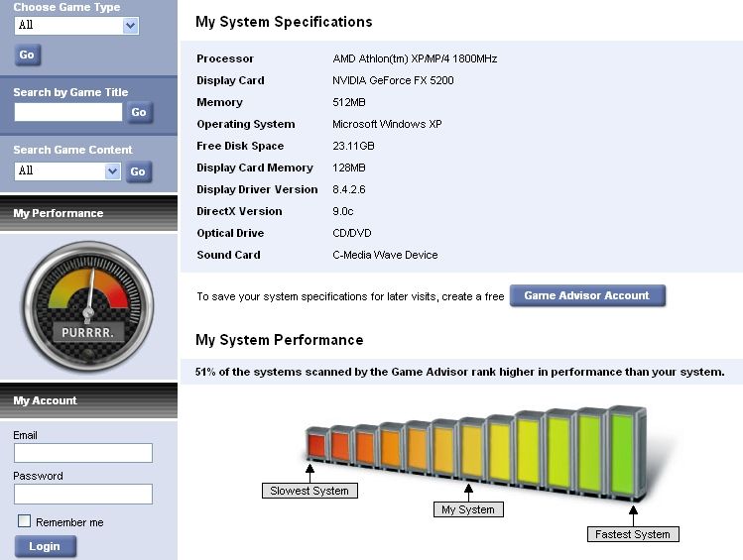This screenshot has width=743, height=560.
Task: Click the red slowest server bar
Action: coord(316,444)
